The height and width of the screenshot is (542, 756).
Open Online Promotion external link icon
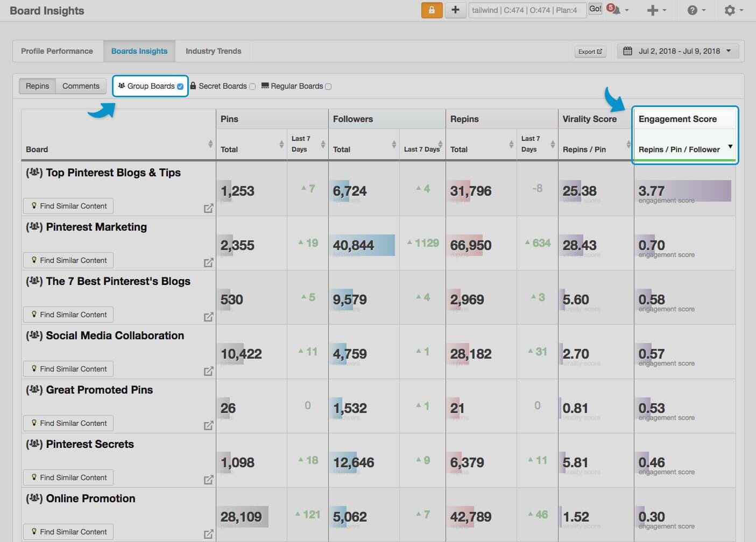coord(208,534)
